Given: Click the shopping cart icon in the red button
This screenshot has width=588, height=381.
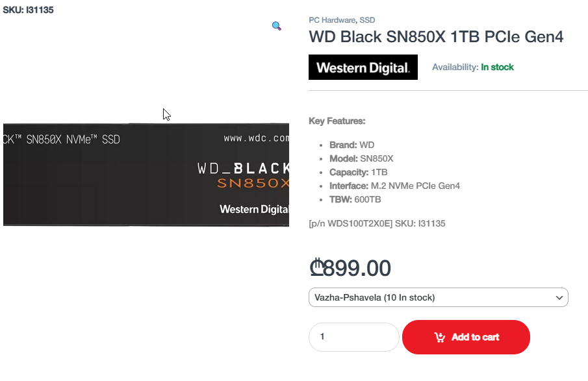Looking at the screenshot, I should coord(440,337).
